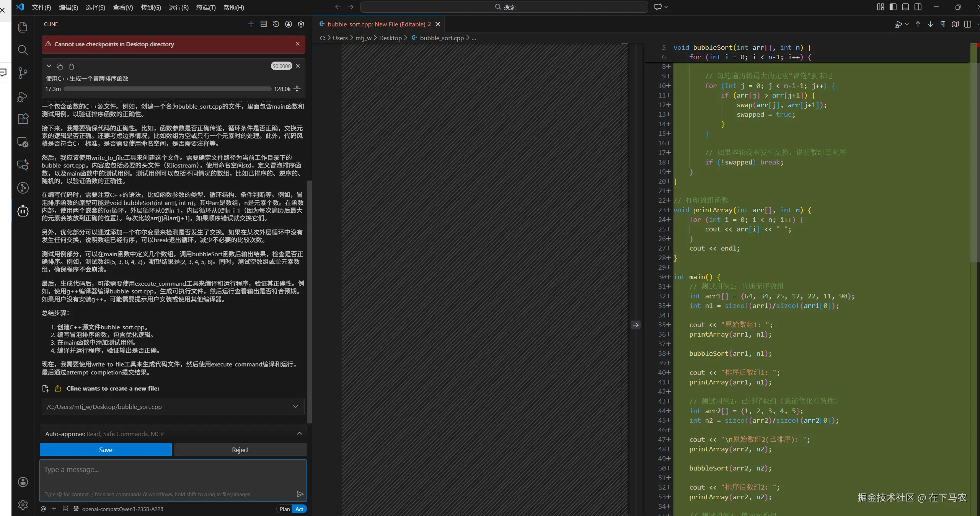
Task: Click the context window usage progress bar
Action: pyautogui.click(x=168, y=89)
